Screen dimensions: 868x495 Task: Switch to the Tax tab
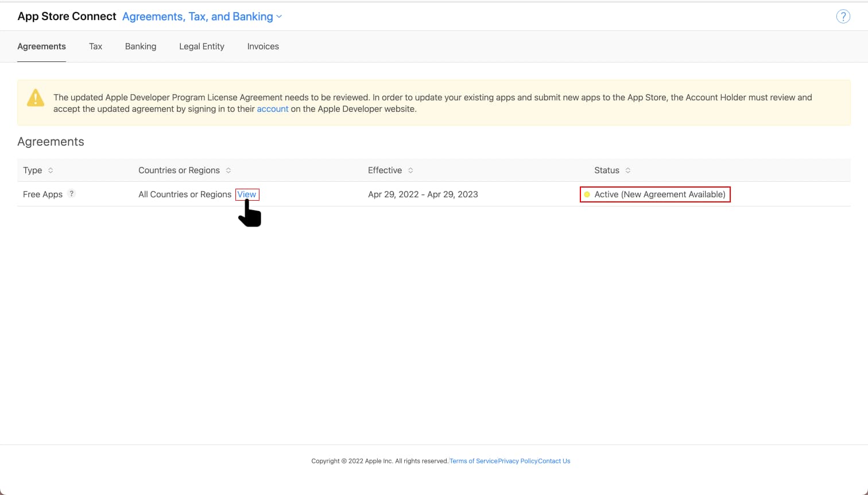[95, 46]
